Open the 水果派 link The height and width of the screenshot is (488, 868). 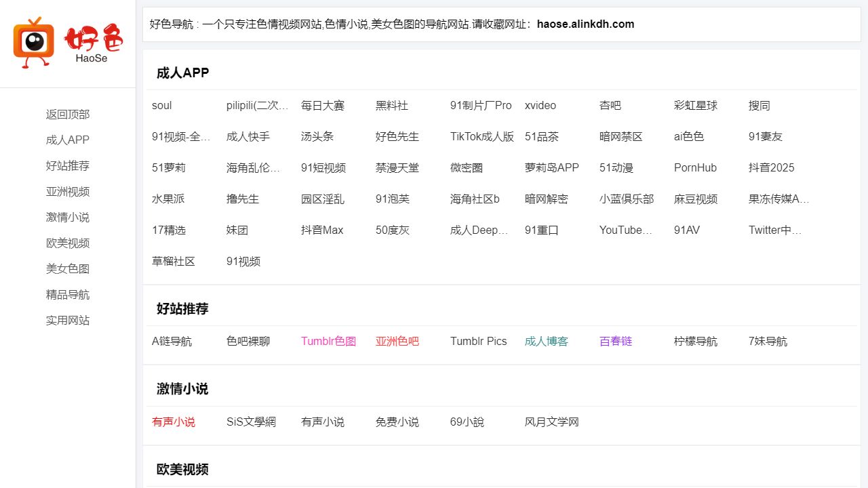click(x=168, y=199)
